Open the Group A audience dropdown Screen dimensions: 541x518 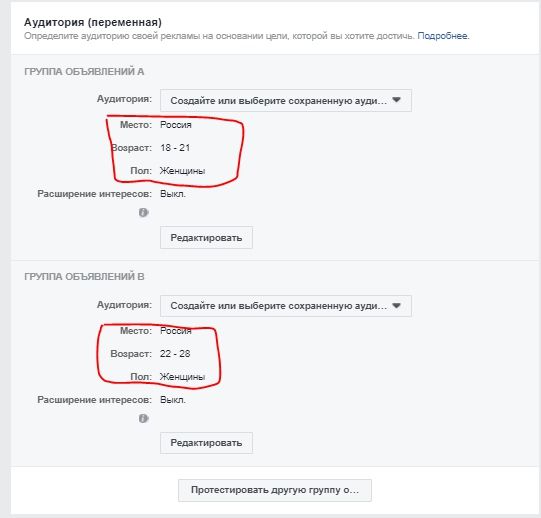pos(286,100)
